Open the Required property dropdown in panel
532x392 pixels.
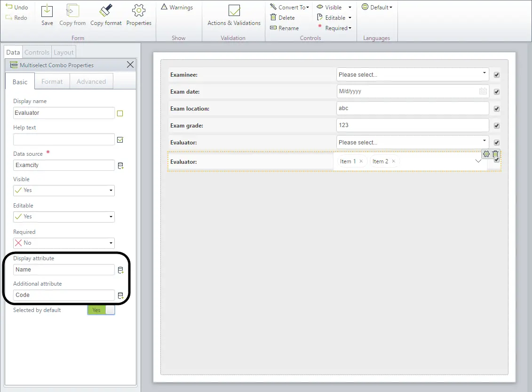pyautogui.click(x=64, y=243)
